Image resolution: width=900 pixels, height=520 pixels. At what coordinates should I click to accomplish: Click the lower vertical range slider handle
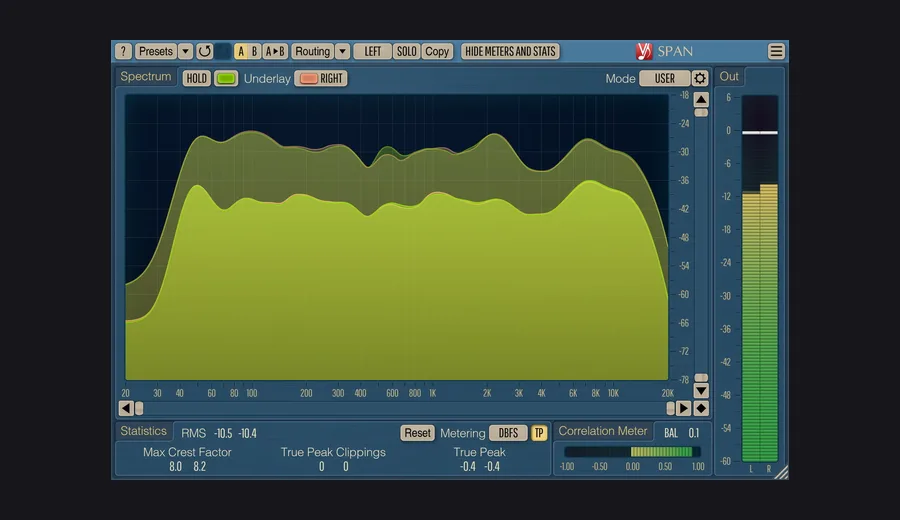click(x=701, y=378)
